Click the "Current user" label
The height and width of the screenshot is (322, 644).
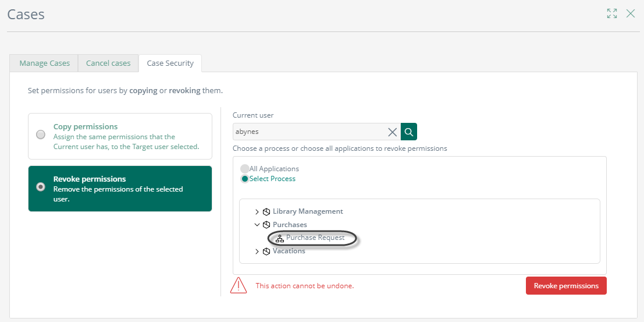(x=253, y=115)
